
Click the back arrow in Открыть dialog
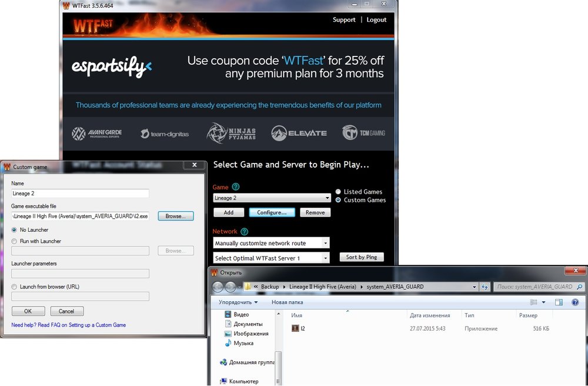coord(218,287)
